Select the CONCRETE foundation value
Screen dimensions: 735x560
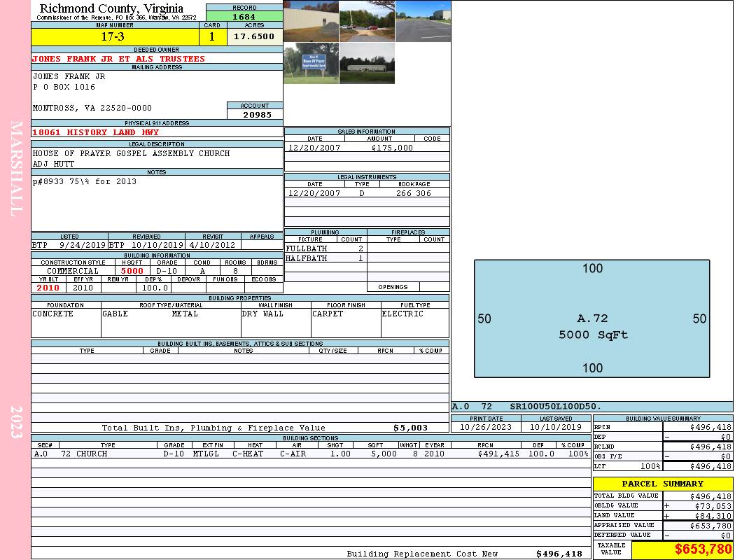pyautogui.click(x=53, y=314)
